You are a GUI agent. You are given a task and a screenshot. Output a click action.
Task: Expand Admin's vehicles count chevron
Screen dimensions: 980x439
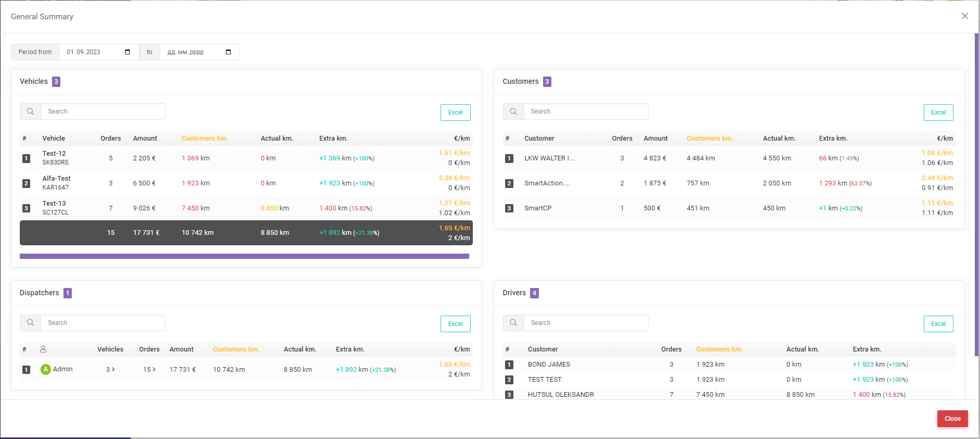[113, 369]
